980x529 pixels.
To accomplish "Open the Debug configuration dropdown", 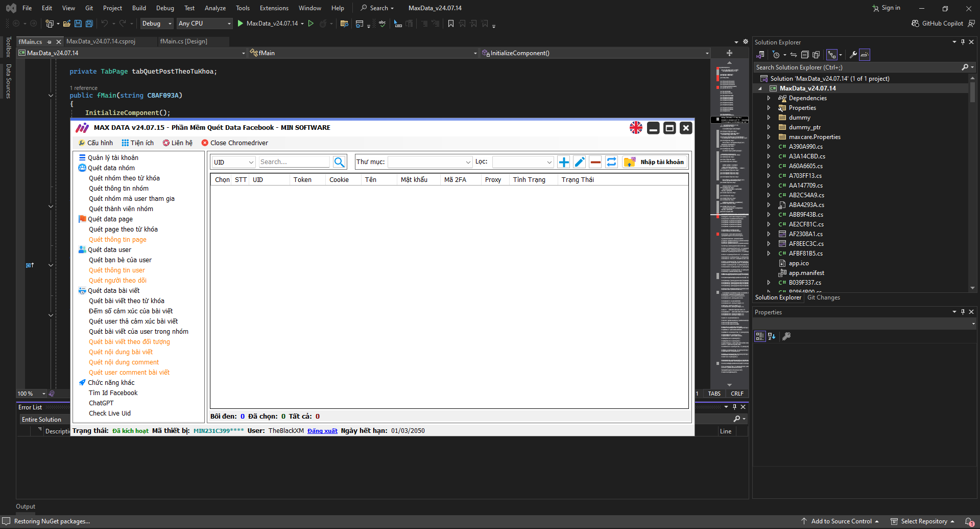I will point(157,24).
